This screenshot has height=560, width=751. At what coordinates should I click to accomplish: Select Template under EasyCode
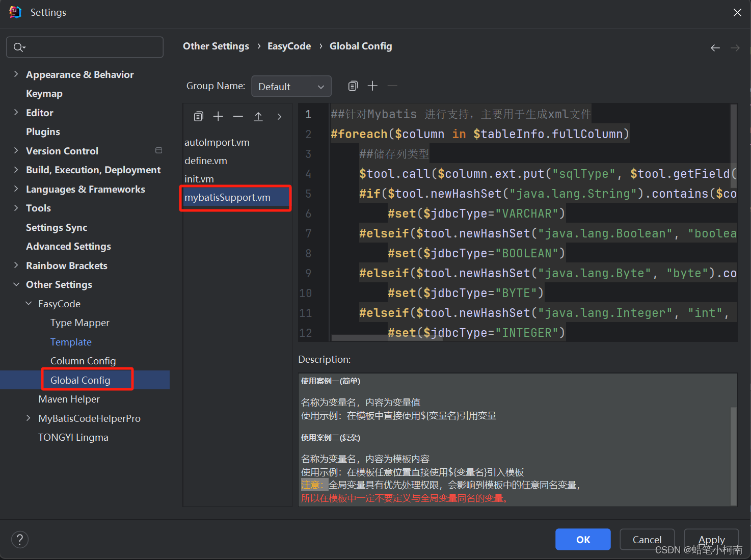[x=71, y=342]
